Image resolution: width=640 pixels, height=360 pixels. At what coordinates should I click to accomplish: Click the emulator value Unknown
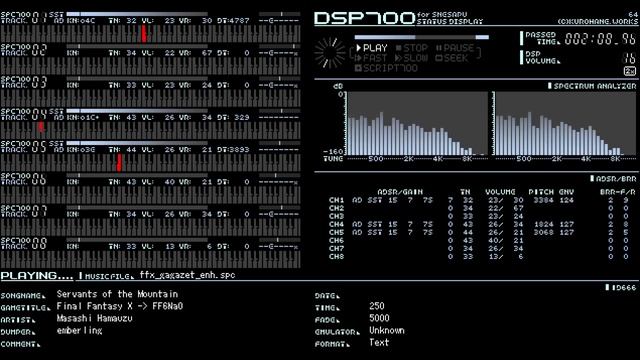click(387, 331)
